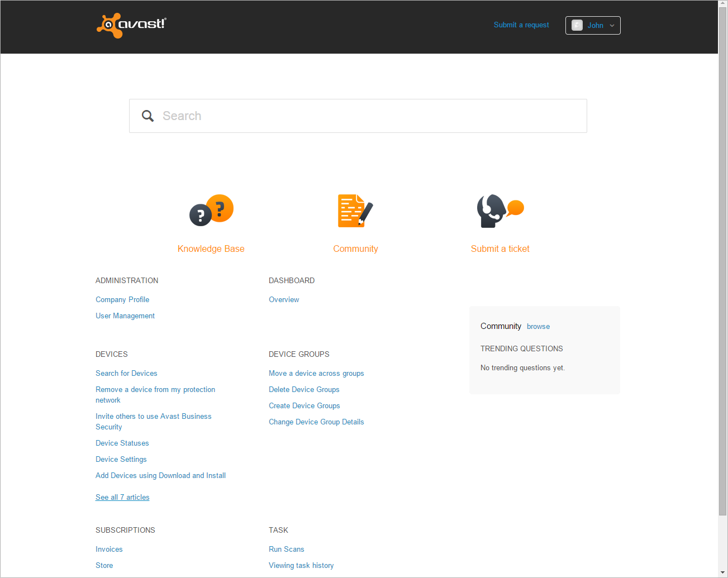
Task: View the Invoices subscription article
Action: pyautogui.click(x=109, y=550)
